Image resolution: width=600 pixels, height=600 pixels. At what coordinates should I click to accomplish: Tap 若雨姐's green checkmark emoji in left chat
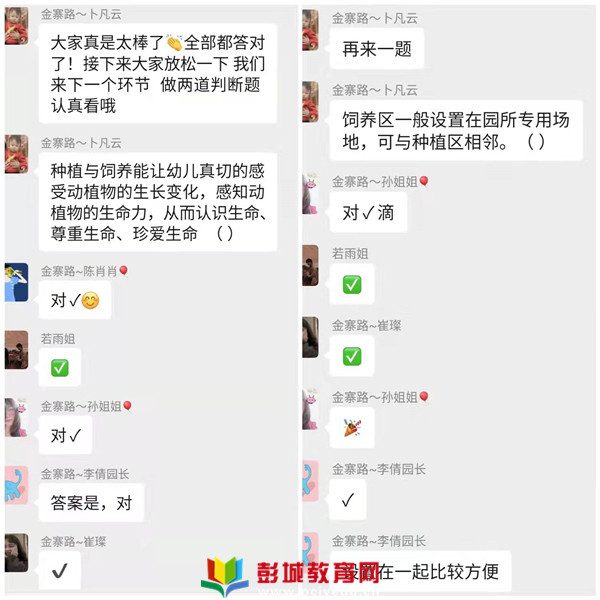tap(60, 368)
